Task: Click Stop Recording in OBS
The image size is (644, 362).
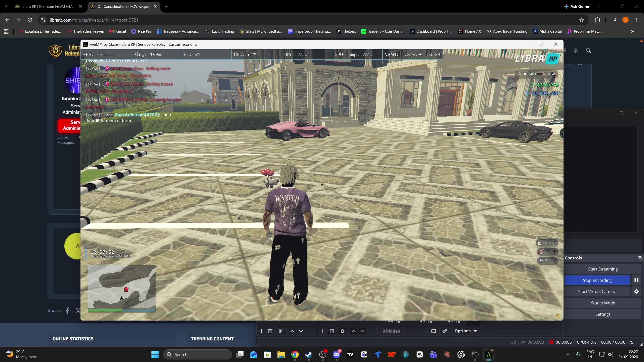Action: click(597, 280)
